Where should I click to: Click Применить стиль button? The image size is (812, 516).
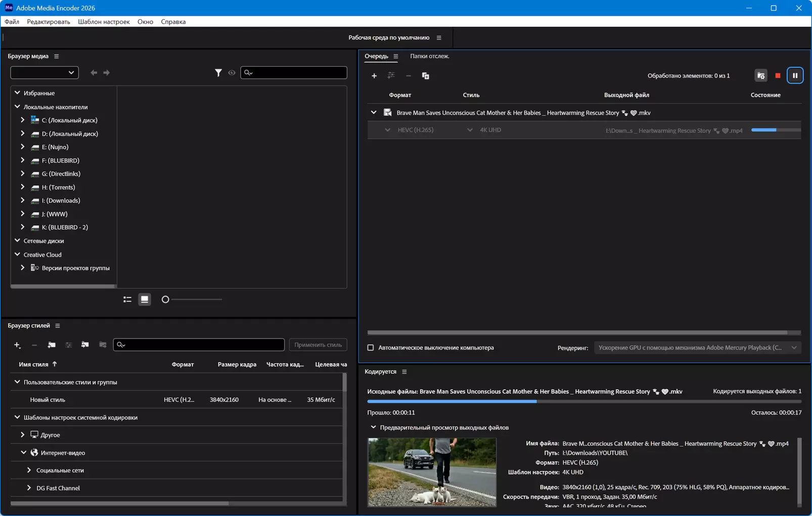point(318,345)
